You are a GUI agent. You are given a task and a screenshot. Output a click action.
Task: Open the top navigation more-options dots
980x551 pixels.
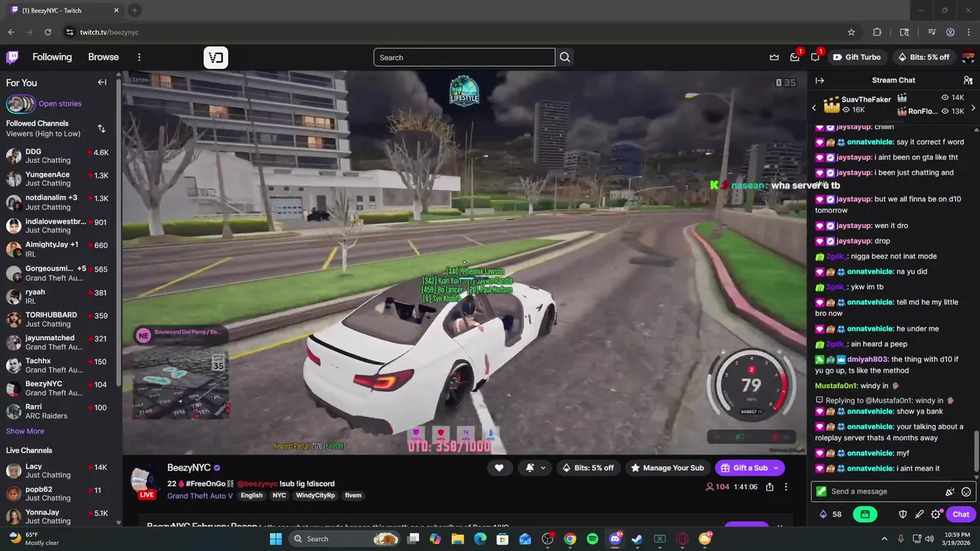139,57
